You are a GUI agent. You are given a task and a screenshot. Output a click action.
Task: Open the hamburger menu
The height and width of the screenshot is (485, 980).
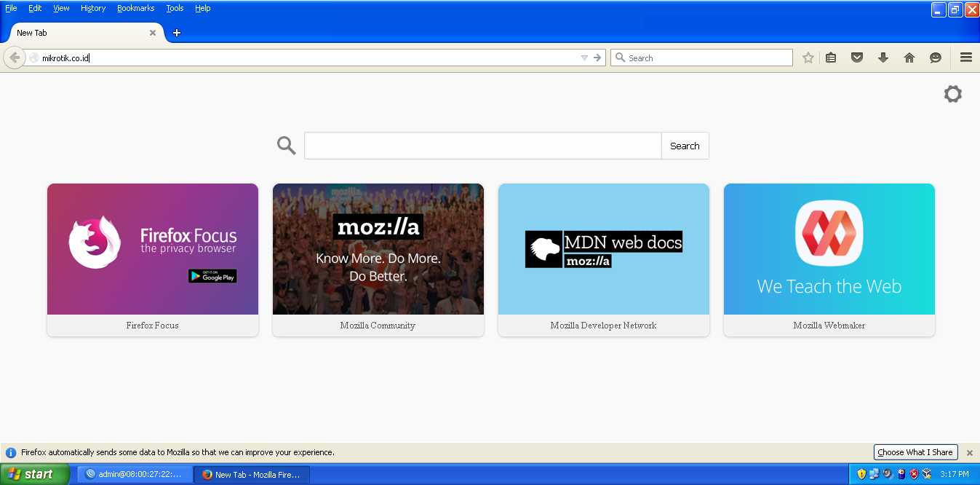pyautogui.click(x=966, y=58)
